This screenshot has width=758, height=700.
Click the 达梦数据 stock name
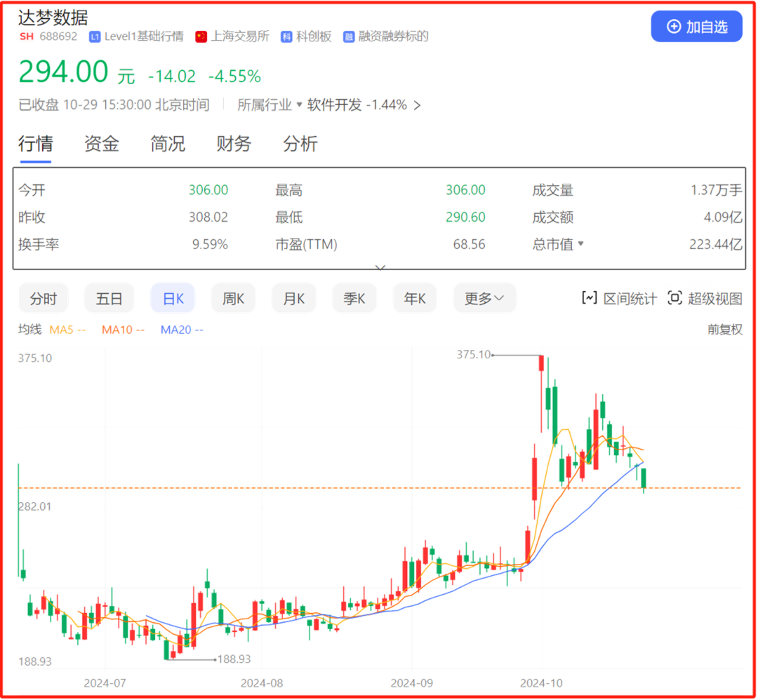point(53,18)
